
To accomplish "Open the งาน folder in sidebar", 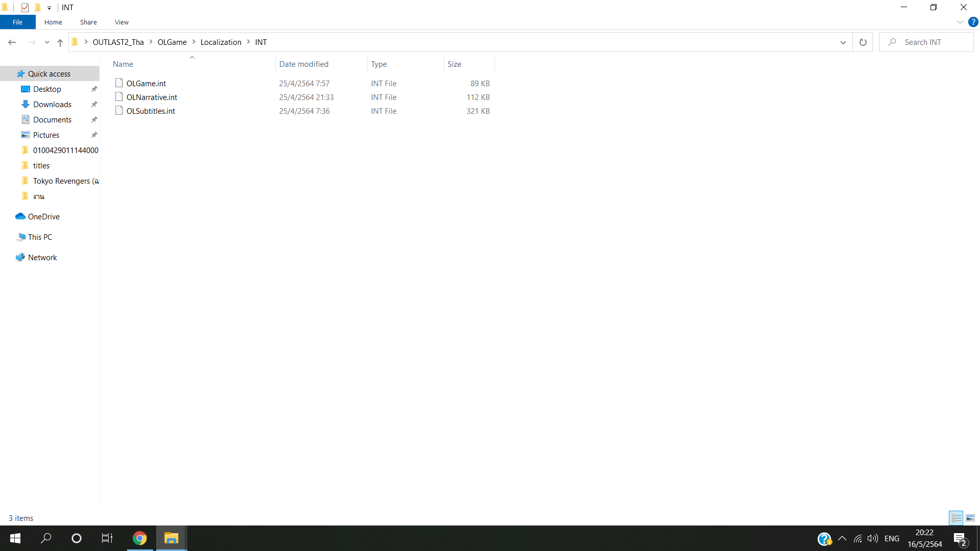I will (39, 196).
